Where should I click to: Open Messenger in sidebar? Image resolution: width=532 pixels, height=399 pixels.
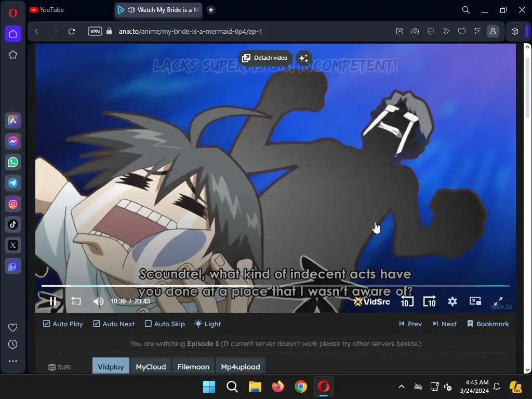point(13,141)
